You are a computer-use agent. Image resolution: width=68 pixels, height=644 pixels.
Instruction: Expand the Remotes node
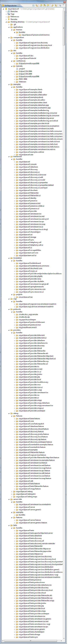(6, 19)
